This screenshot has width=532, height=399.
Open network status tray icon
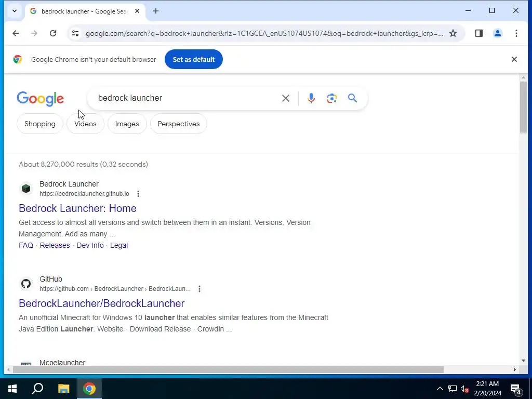(x=453, y=389)
